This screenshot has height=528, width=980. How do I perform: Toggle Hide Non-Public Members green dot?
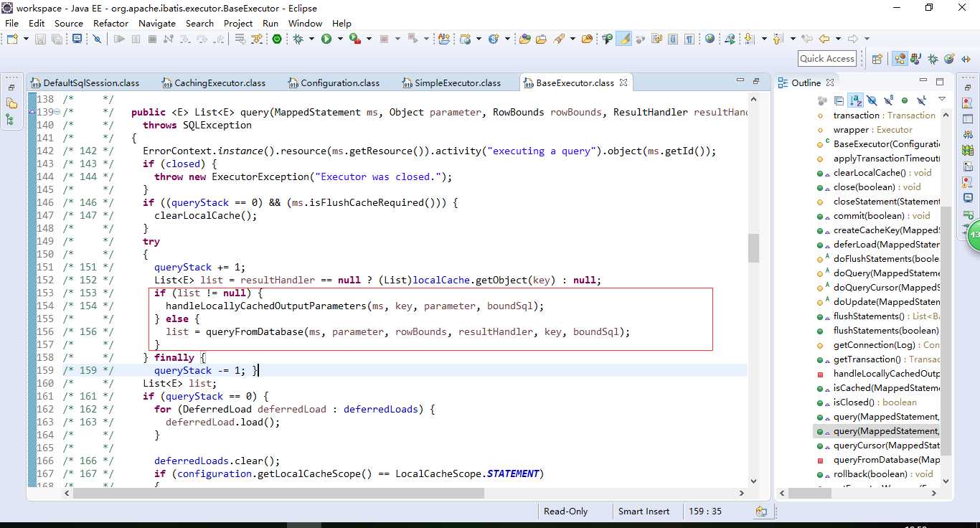coord(905,100)
